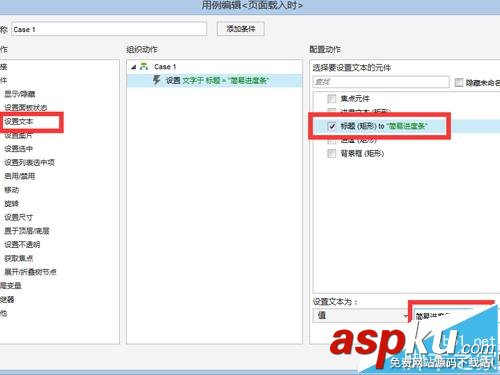Collapse the Case 1 tree node arrow
The width and height of the screenshot is (500, 375).
coord(134,67)
